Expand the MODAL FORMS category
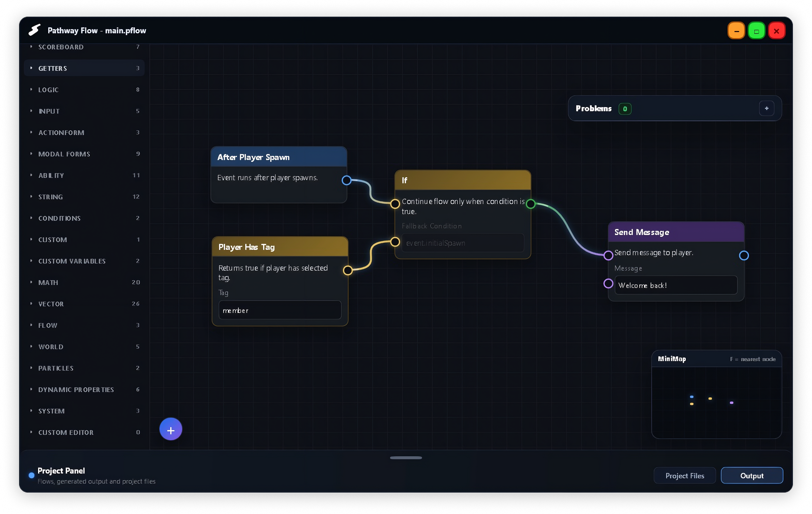Viewport: 812px width, 514px height. [x=84, y=154]
